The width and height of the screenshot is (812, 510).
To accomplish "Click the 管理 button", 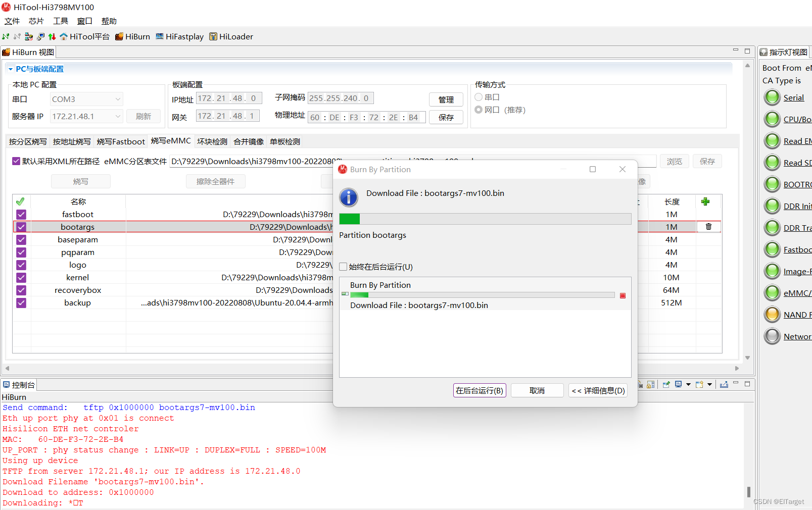I will tap(446, 99).
